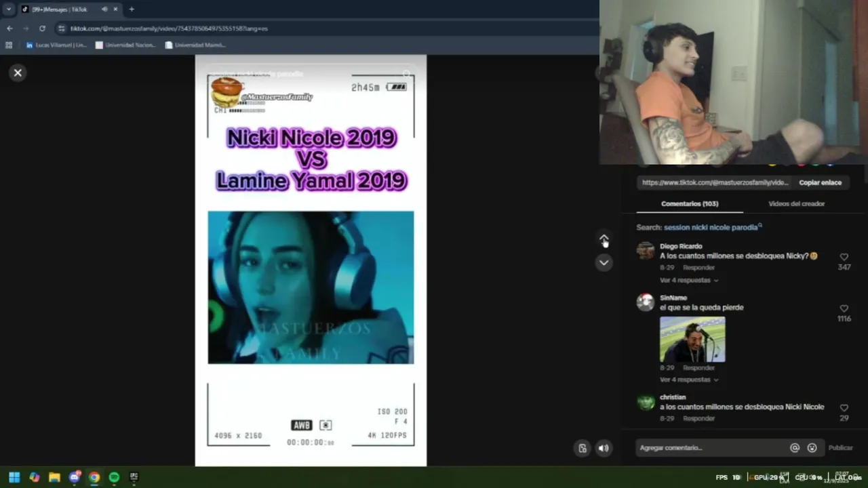Click the Publicar button
The image size is (868, 488).
click(840, 447)
